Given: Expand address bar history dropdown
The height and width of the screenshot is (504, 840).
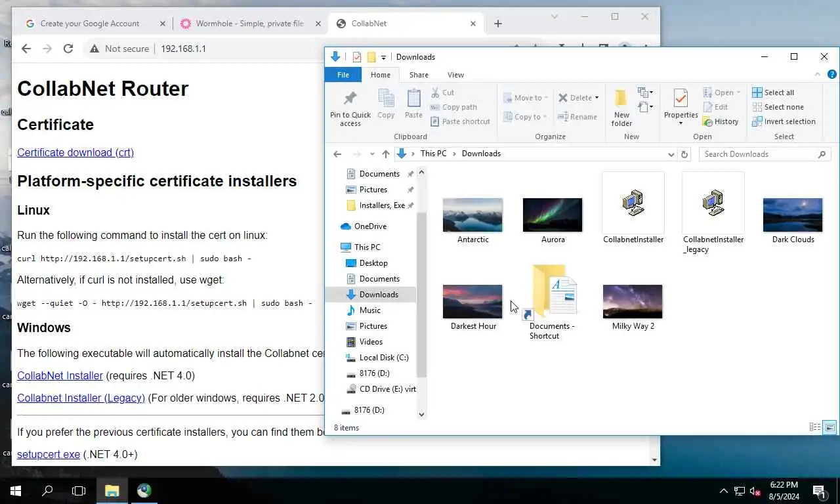Looking at the screenshot, I should [671, 154].
